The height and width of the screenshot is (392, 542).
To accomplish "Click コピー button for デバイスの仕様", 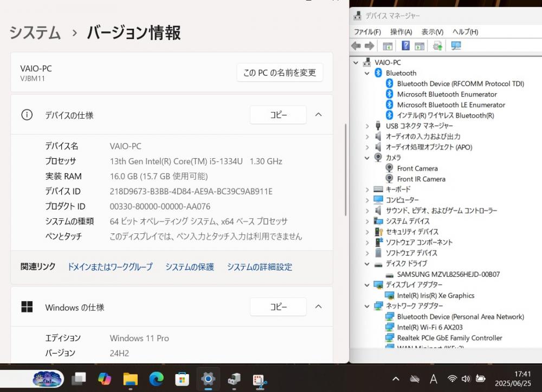I will tap(278, 115).
